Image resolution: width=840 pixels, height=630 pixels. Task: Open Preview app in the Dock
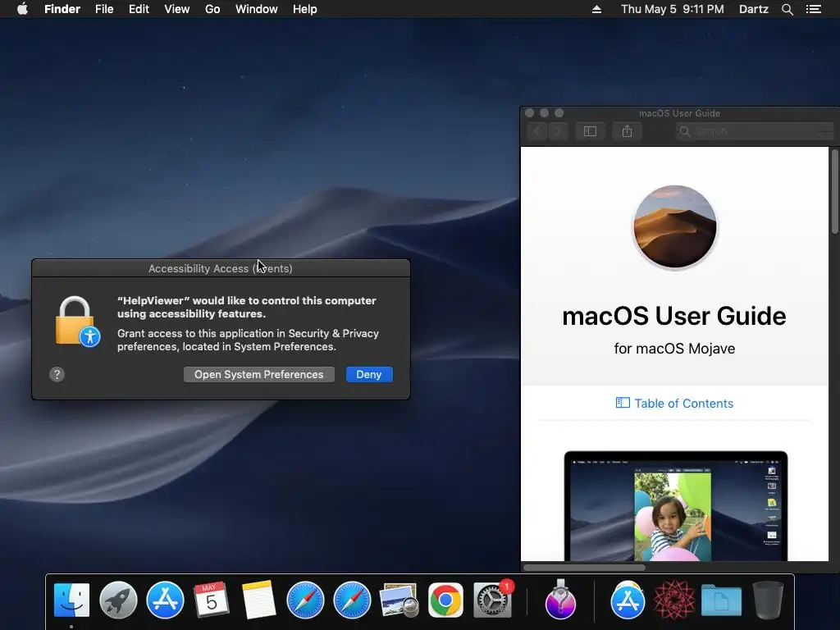pos(398,600)
